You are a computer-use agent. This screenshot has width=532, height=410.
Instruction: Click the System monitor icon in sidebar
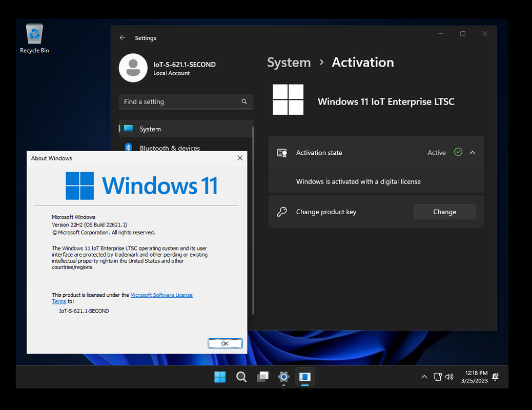pos(128,128)
